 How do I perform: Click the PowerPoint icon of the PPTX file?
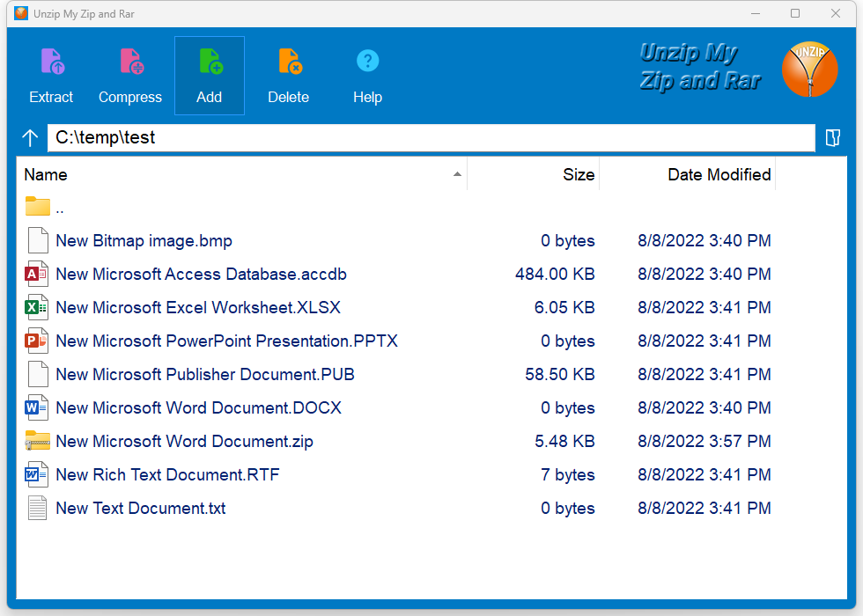pos(36,341)
